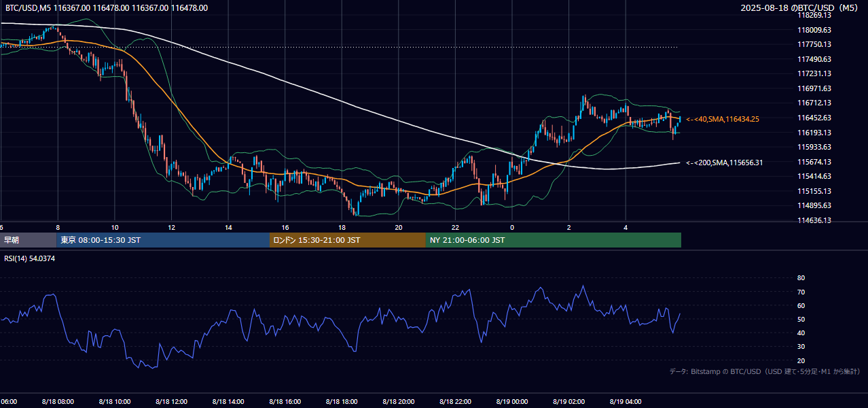868x408 pixels.
Task: Click price axis label 116193.13
Action: click(814, 133)
